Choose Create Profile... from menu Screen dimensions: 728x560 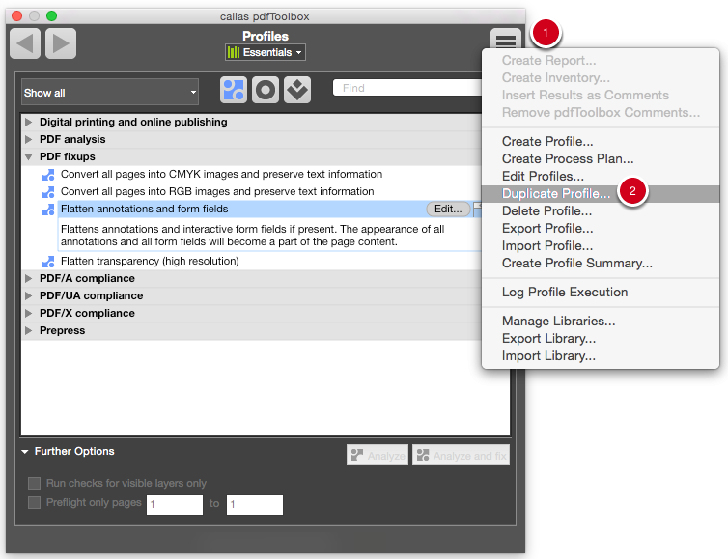pyautogui.click(x=601, y=141)
